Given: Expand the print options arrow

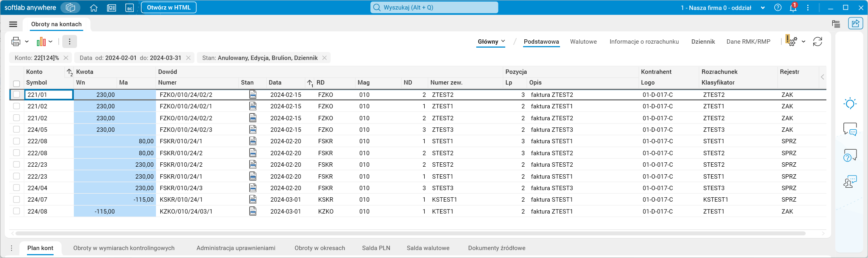Looking at the screenshot, I should [27, 41].
